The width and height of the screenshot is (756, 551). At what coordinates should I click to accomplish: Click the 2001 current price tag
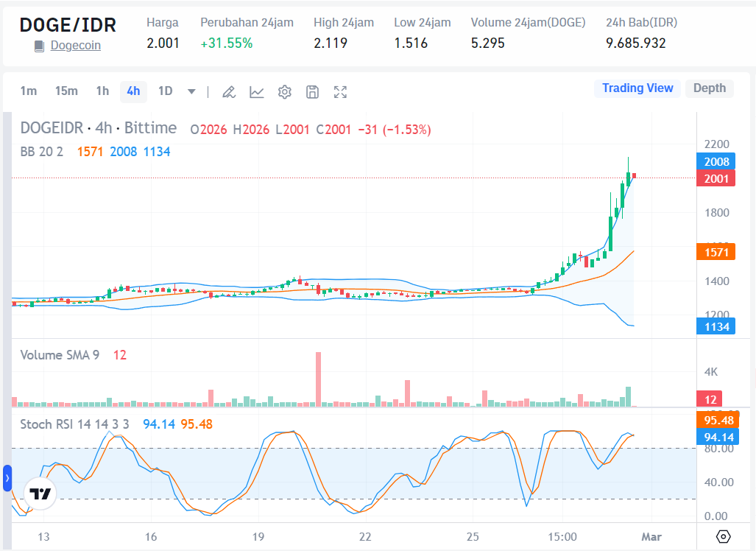tap(716, 178)
